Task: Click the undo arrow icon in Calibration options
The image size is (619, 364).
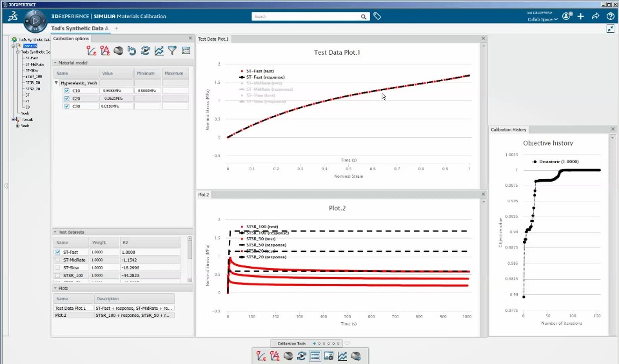Action: (132, 50)
